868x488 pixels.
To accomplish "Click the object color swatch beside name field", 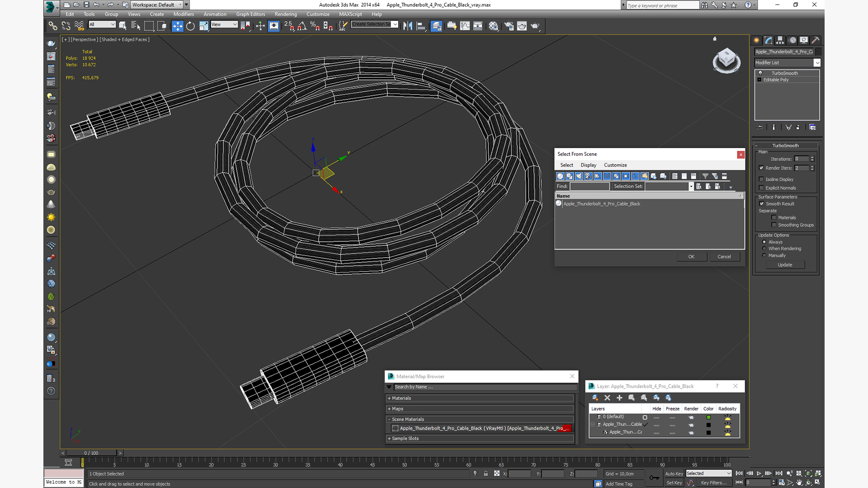I will pos(818,52).
